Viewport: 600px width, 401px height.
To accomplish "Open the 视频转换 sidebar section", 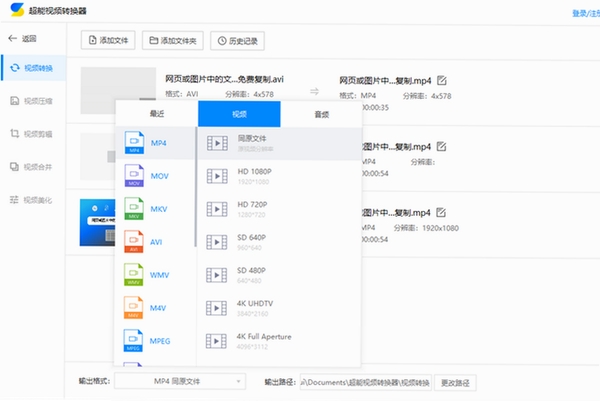I will click(x=33, y=68).
